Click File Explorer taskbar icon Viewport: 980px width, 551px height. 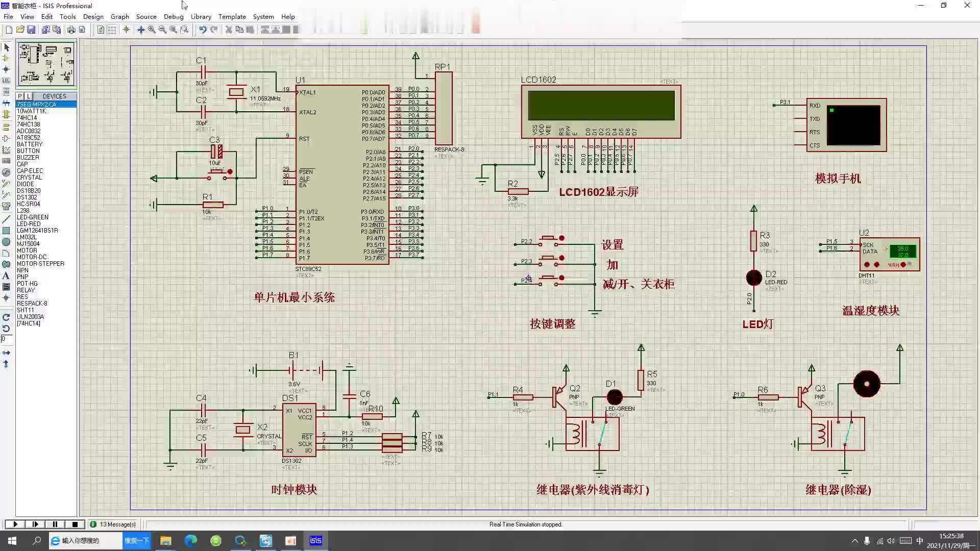166,540
